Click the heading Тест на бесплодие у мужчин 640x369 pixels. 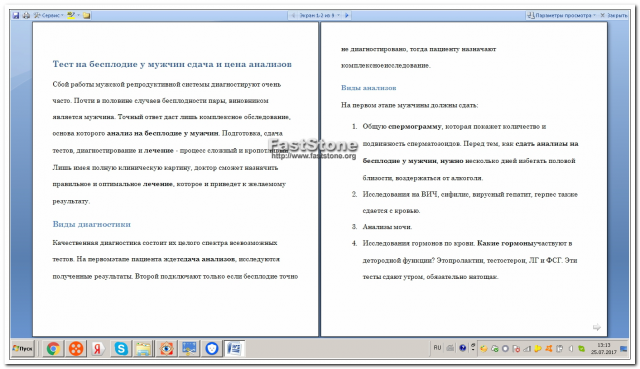[172, 64]
